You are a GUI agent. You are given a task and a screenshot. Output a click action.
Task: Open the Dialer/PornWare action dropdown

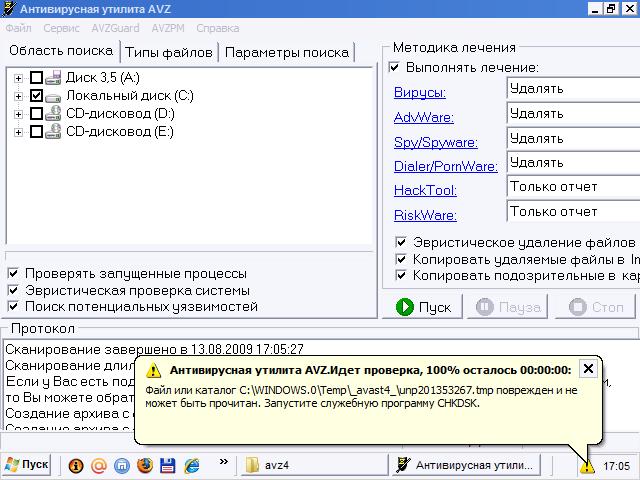point(573,162)
